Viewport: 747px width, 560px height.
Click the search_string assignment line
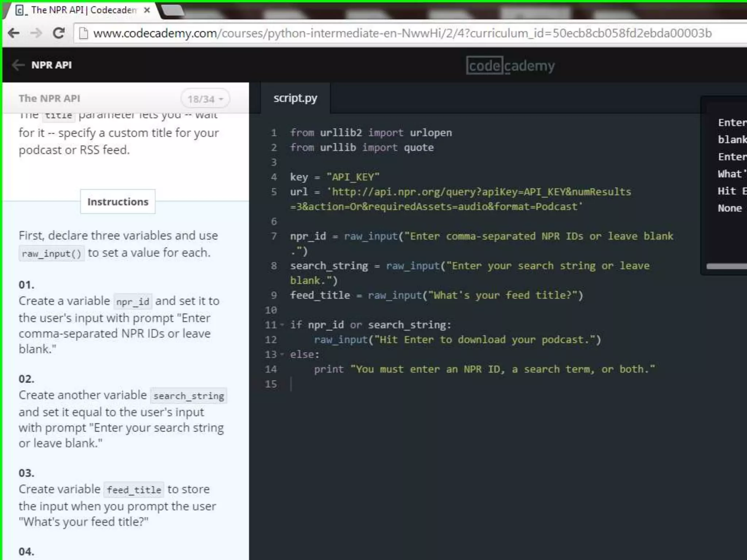(470, 273)
